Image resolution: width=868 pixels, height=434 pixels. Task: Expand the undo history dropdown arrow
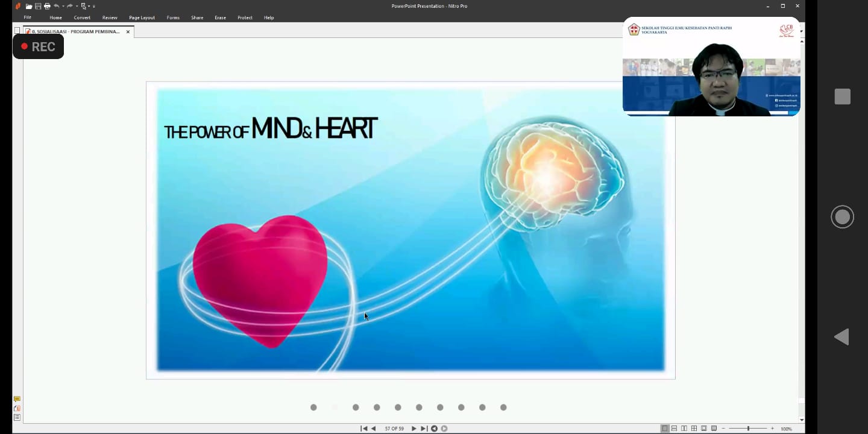[63, 6]
